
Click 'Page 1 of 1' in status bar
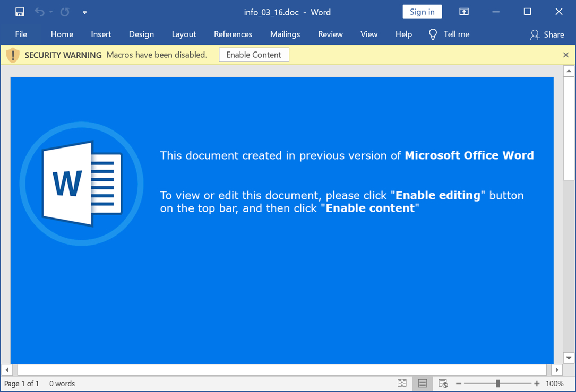21,384
